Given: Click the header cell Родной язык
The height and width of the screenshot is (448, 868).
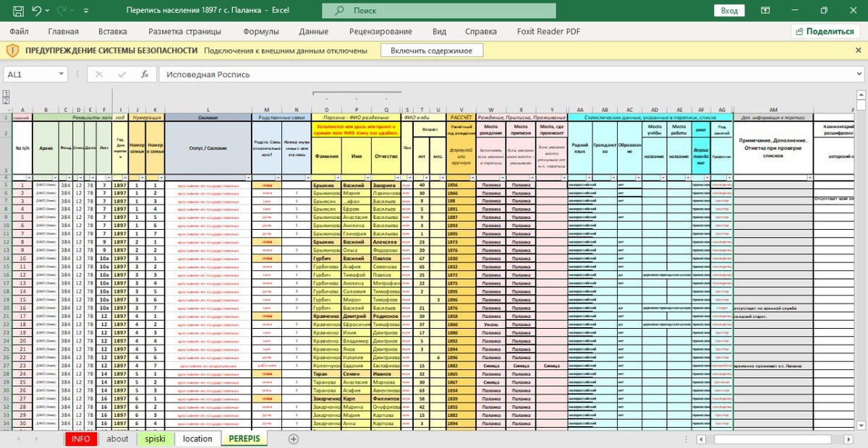Looking at the screenshot, I should 580,147.
